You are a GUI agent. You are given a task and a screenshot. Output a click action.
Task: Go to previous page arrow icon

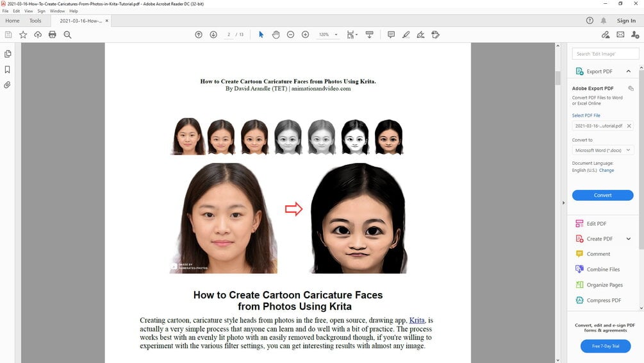pos(199,35)
